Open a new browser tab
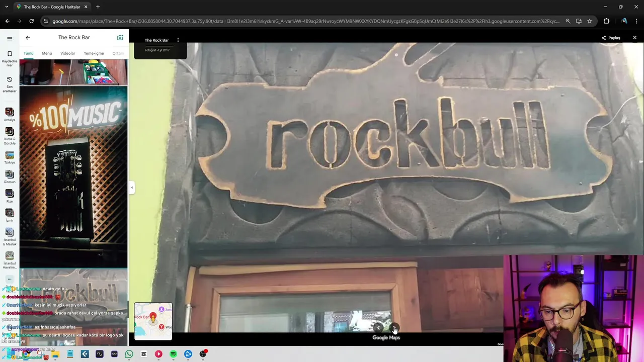 [x=98, y=7]
